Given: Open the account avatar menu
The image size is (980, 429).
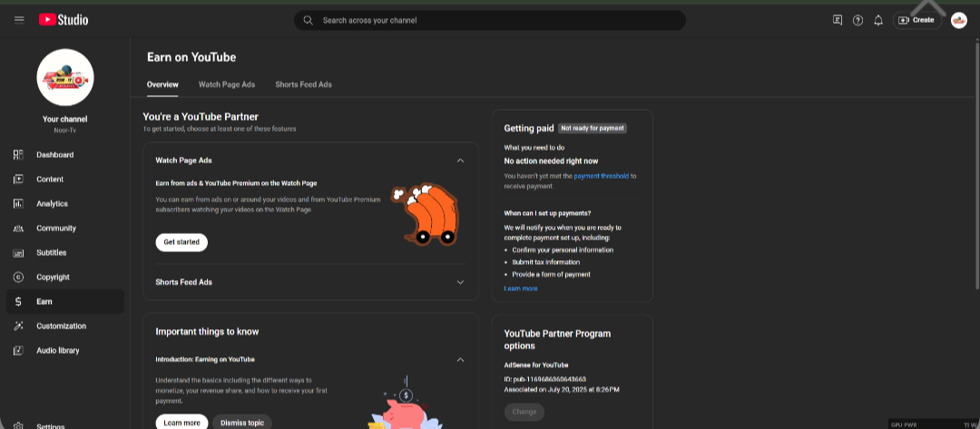Looking at the screenshot, I should pos(959,20).
